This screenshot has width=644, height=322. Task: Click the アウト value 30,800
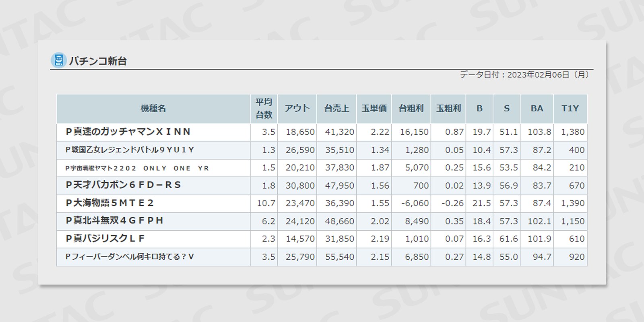tap(300, 186)
